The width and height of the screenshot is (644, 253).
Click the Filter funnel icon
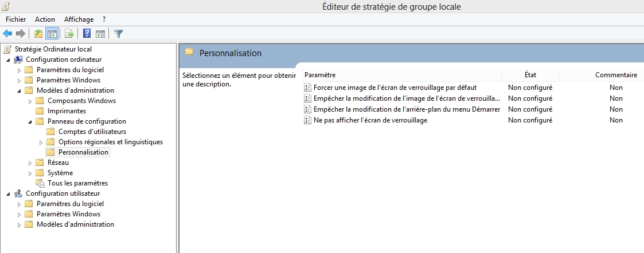click(119, 34)
